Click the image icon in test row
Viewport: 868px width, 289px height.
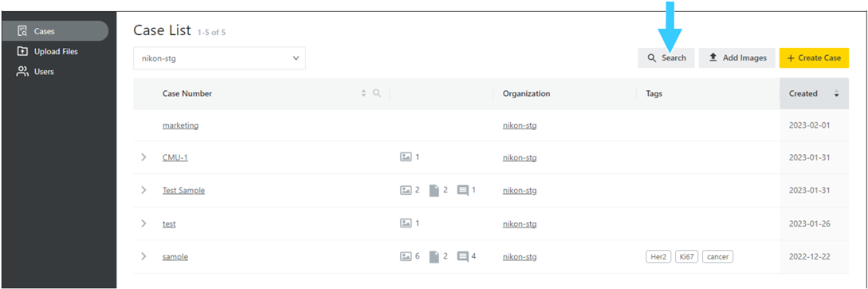(x=406, y=224)
